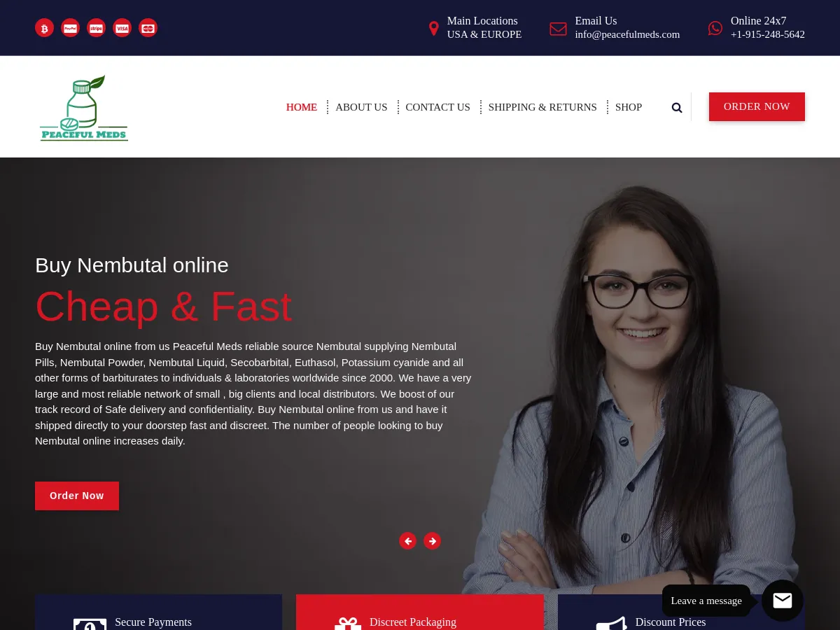Viewport: 840px width, 630px height.
Task: Open SHIPPING & RETURNS menu item
Action: click(542, 107)
